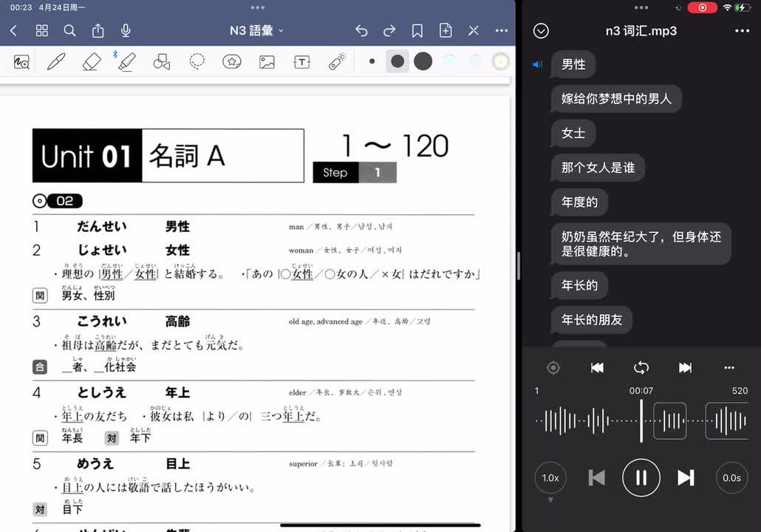Pick the pale green color swatch
Viewport: 761px width, 532px height.
click(449, 61)
